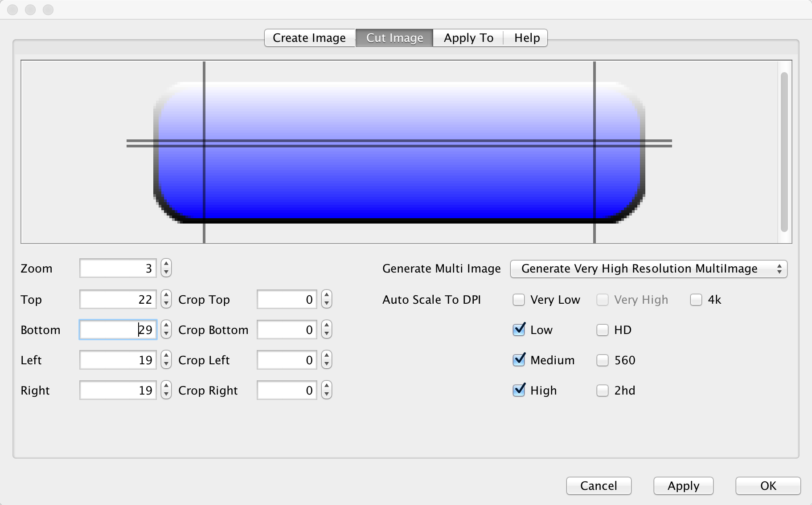Select the Cut Image tab
The image size is (812, 505).
(394, 38)
